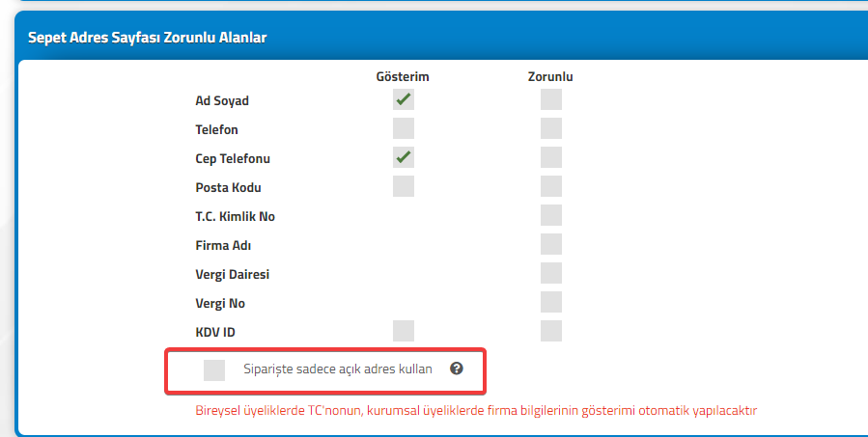Enable Telefon Gösterim checkbox
868x437 pixels.
tap(404, 128)
